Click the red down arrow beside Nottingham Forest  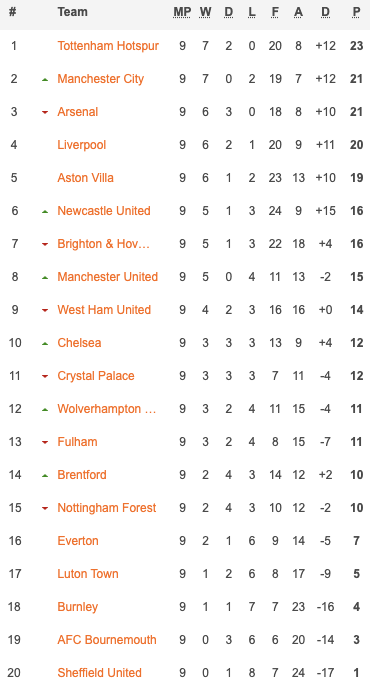click(x=45, y=509)
